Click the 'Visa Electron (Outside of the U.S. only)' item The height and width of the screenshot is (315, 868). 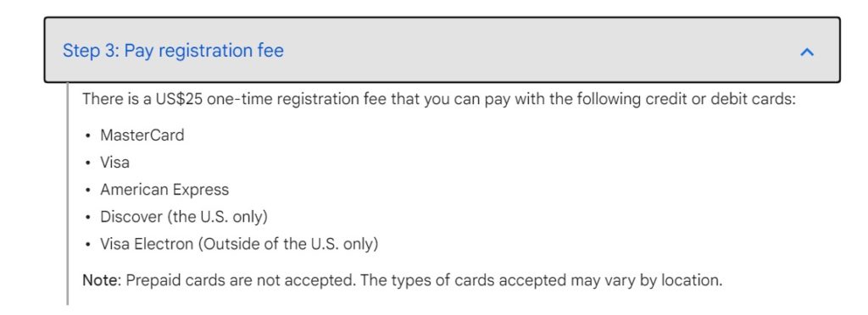(x=239, y=244)
